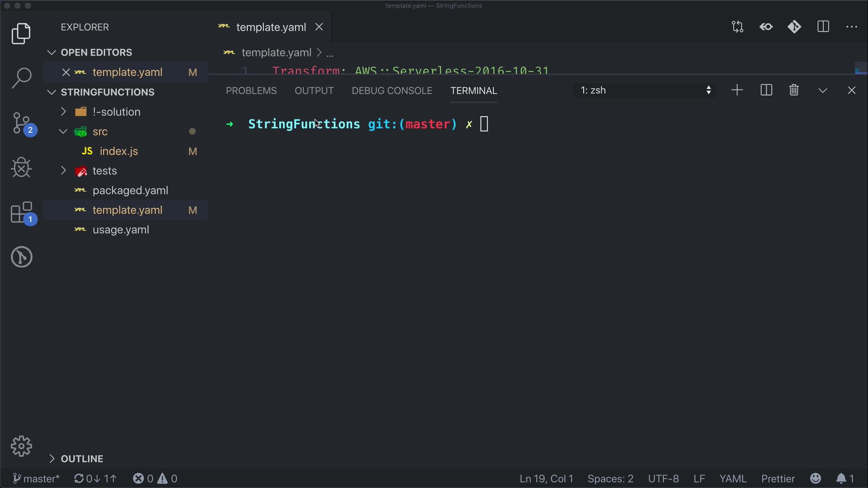This screenshot has height=488, width=868.
Task: Toggle panel size with the chevron button
Action: (x=823, y=90)
